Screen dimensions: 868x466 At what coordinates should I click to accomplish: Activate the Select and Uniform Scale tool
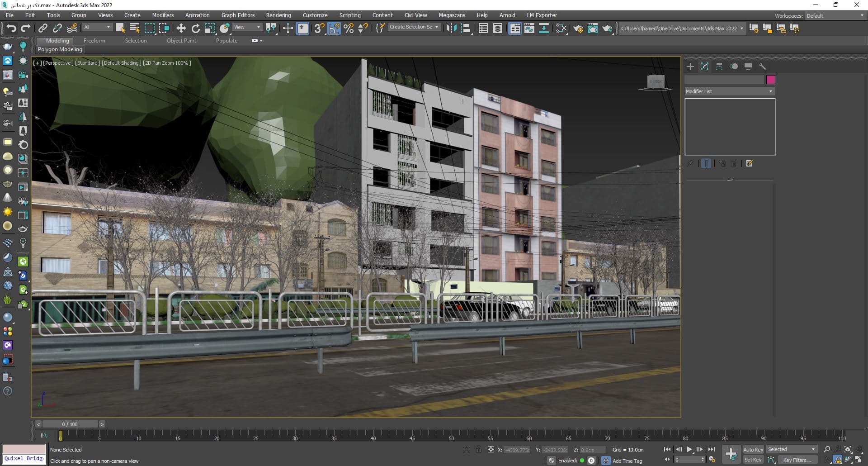click(210, 29)
